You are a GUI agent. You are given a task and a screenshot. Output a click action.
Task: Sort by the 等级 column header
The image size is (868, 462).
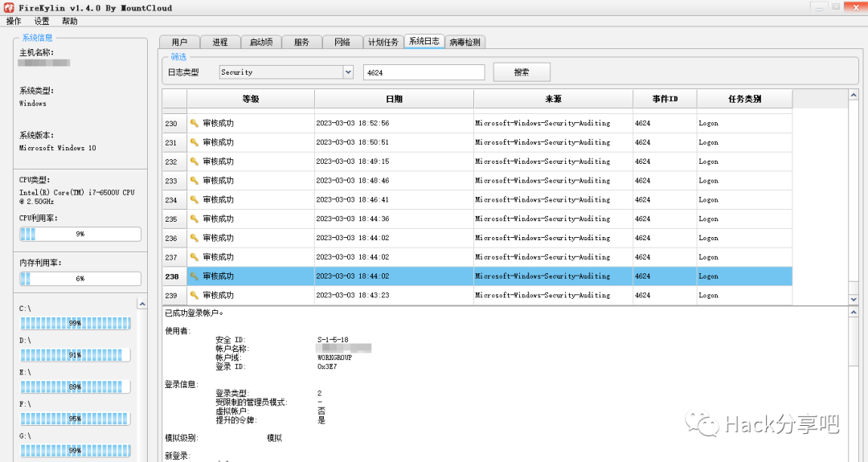(251, 99)
